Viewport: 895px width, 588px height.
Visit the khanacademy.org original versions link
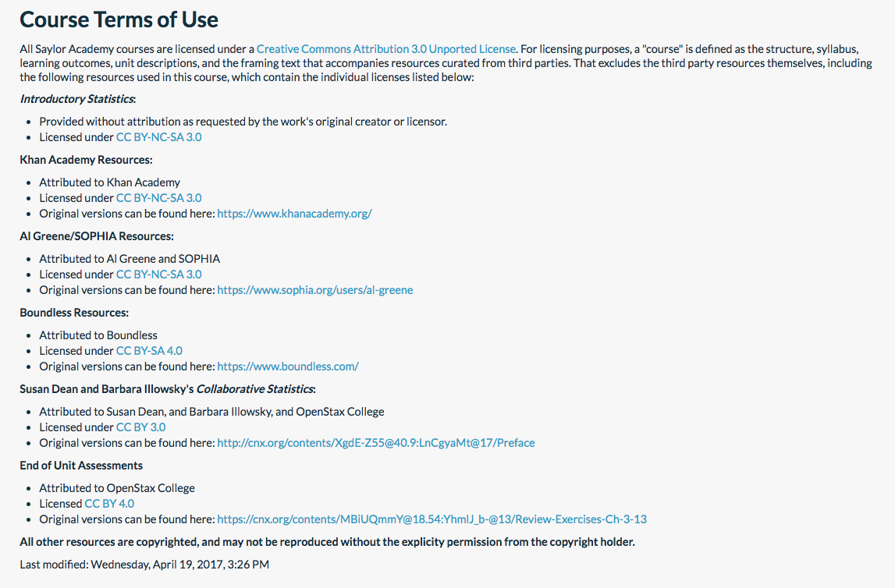294,214
